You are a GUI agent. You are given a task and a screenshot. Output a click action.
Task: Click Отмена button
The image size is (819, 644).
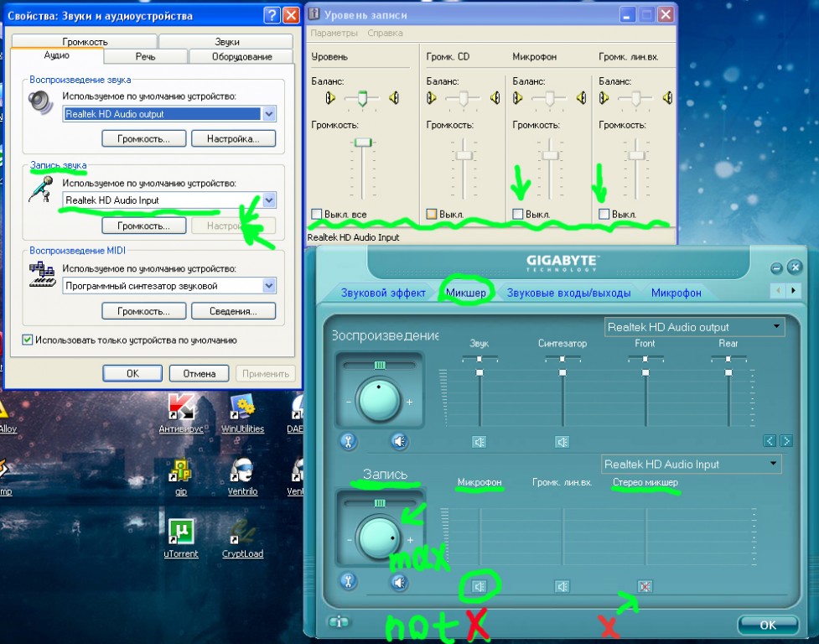tap(199, 373)
